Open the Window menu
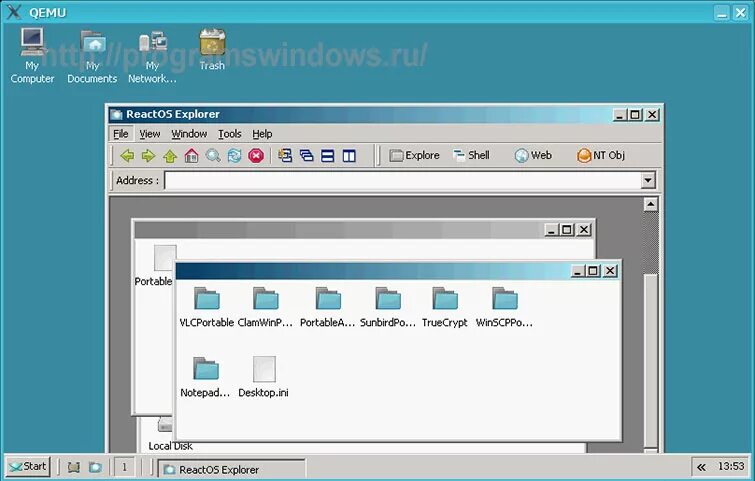Screen dimensions: 755x481 pyautogui.click(x=189, y=134)
